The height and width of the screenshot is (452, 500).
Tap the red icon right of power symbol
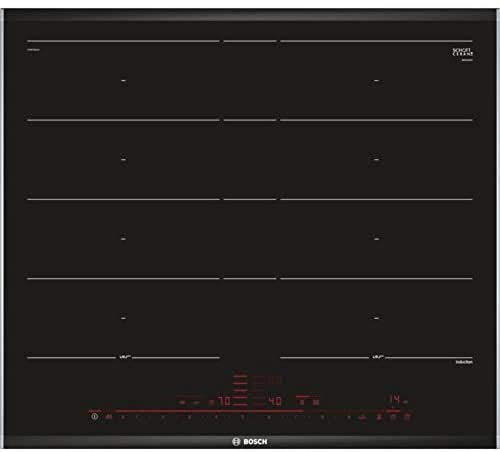click(108, 417)
